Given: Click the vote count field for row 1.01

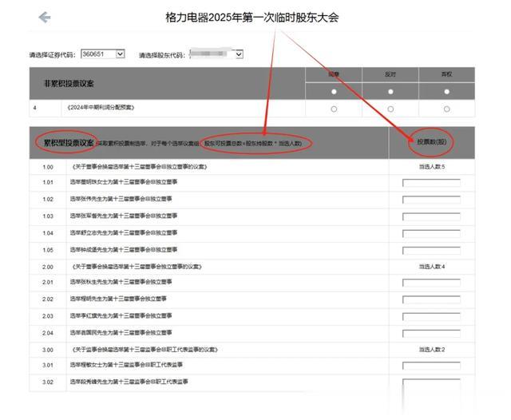Looking at the screenshot, I should click(431, 183).
